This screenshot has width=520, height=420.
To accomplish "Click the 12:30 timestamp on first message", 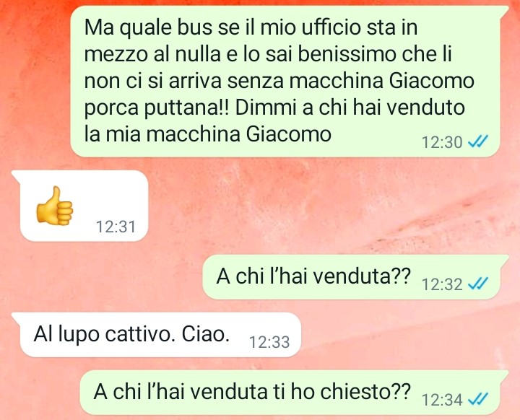I will click(x=442, y=143).
